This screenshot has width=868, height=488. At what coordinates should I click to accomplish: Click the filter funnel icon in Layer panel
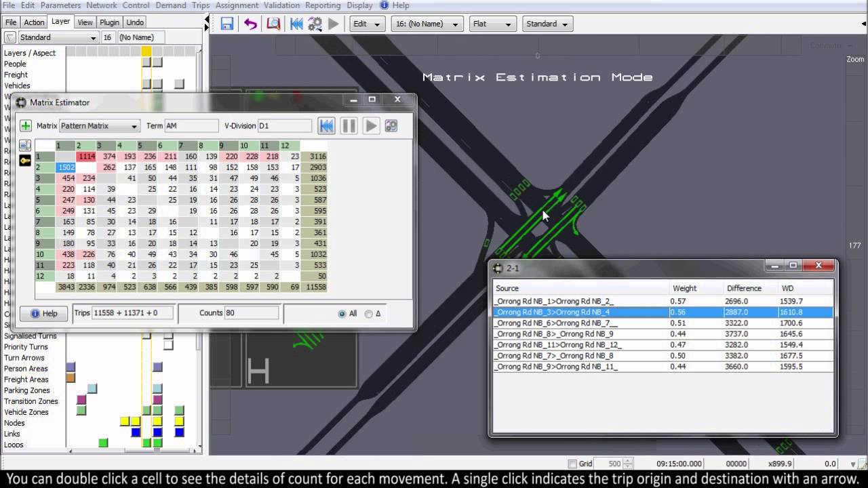11,37
